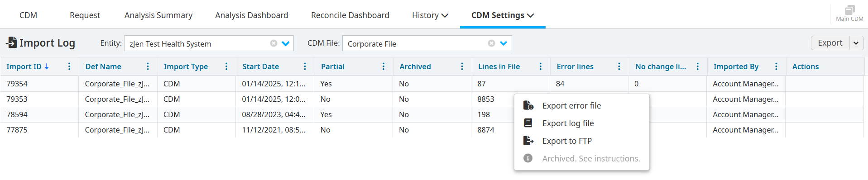This screenshot has height=180, width=868.
Task: Choose Export log file menu item
Action: coord(582,123)
